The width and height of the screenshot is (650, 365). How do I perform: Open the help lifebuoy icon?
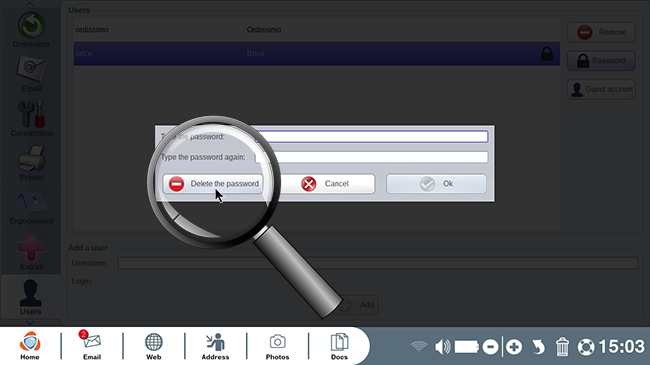pyautogui.click(x=586, y=347)
